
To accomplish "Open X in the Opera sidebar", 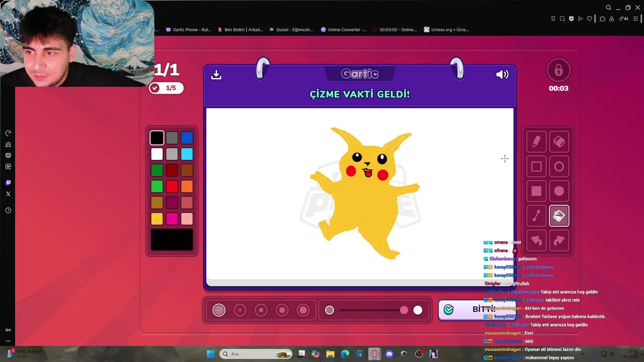I will pyautogui.click(x=8, y=194).
